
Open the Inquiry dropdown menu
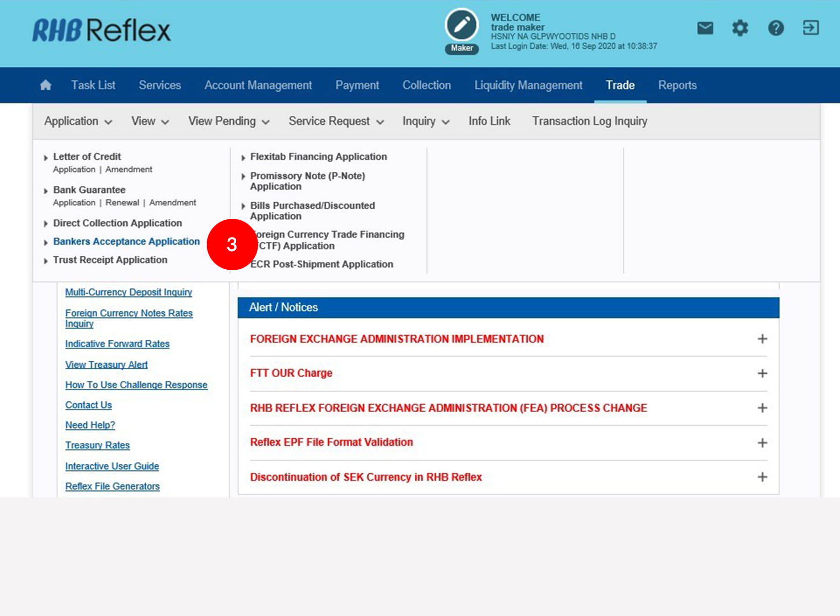click(426, 121)
